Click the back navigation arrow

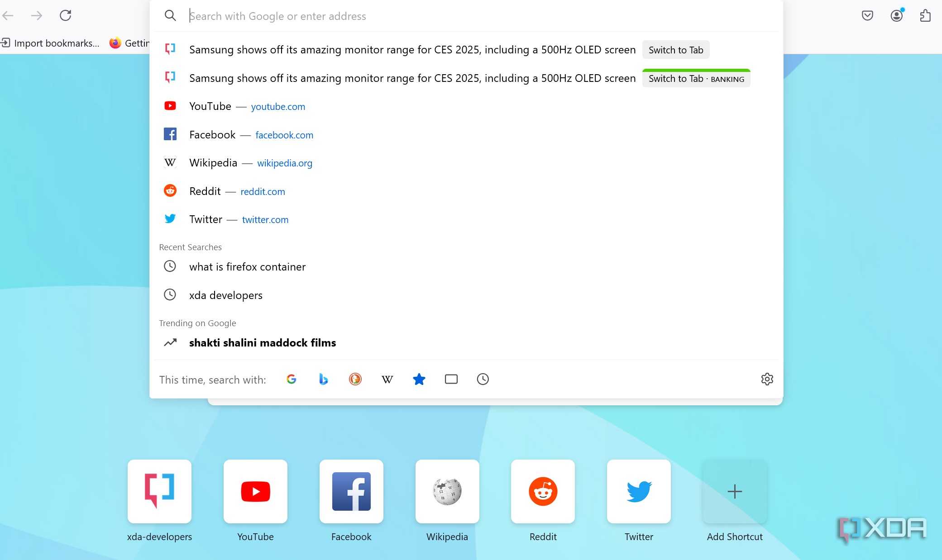[8, 16]
